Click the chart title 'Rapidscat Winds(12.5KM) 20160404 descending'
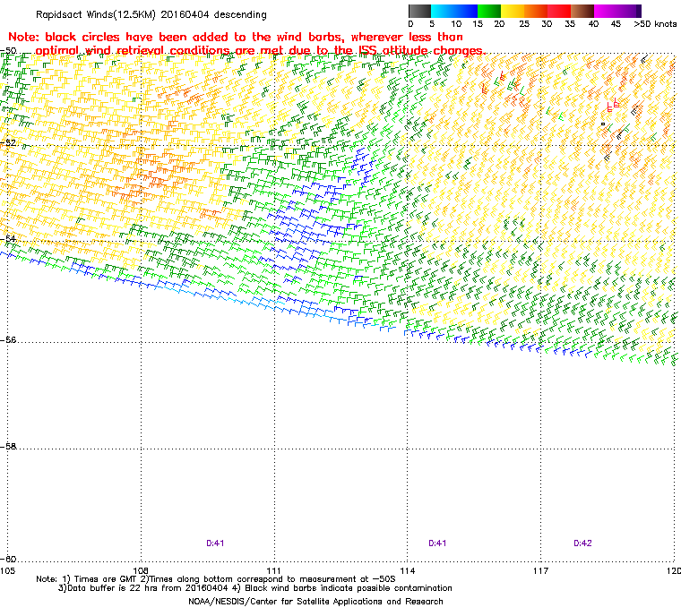 coord(151,14)
